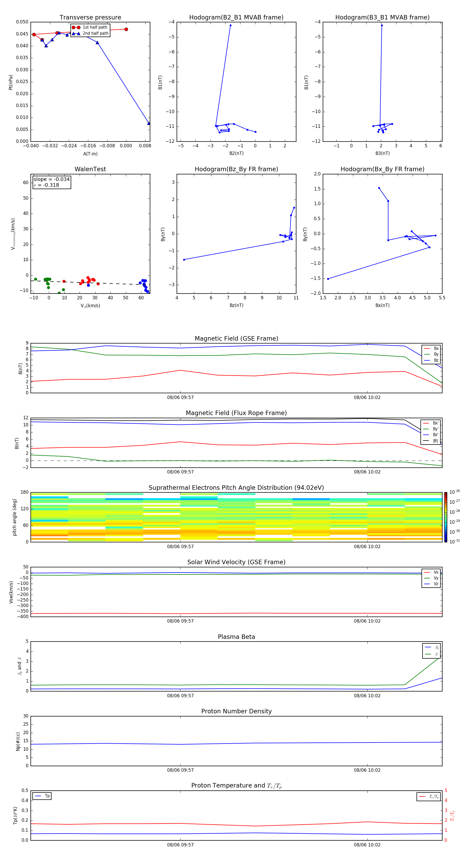Click the 'A(T·m)' x-axis label
The image size is (473, 868).
pos(90,154)
